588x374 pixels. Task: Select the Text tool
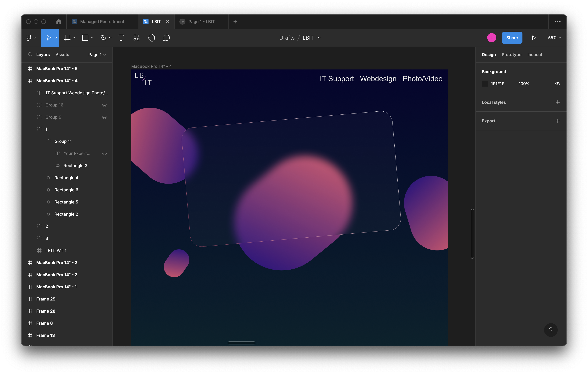(121, 38)
